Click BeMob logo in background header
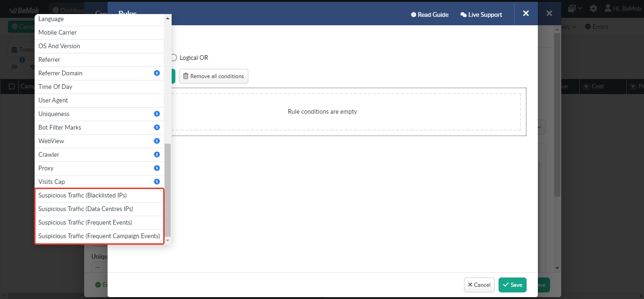 click(x=24, y=9)
